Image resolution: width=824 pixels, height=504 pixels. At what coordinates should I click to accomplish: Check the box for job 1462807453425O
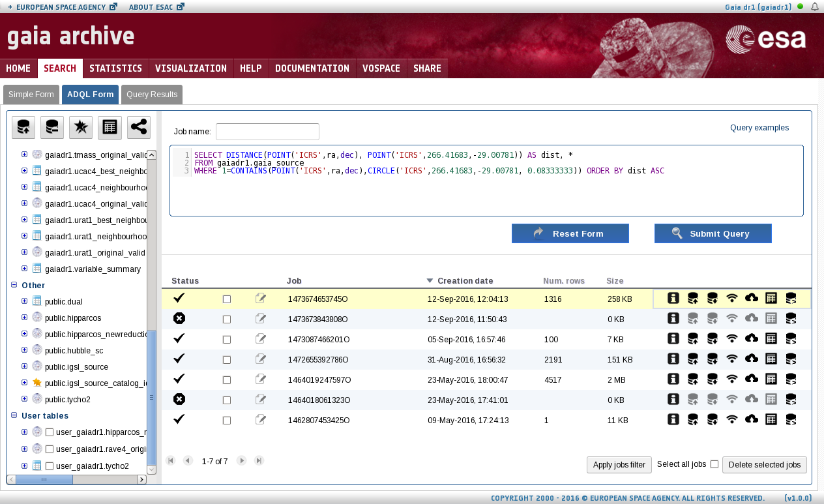(x=227, y=421)
